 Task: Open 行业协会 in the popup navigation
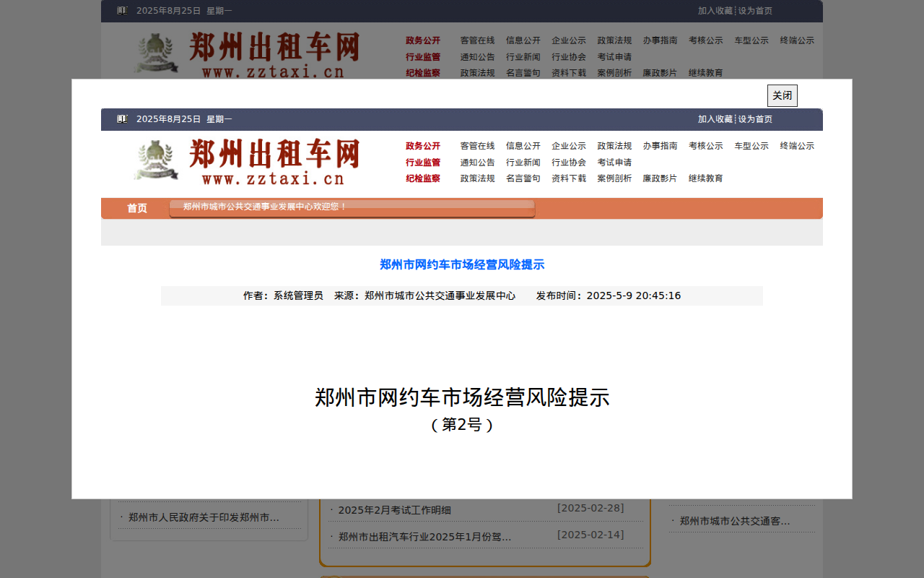click(x=569, y=163)
